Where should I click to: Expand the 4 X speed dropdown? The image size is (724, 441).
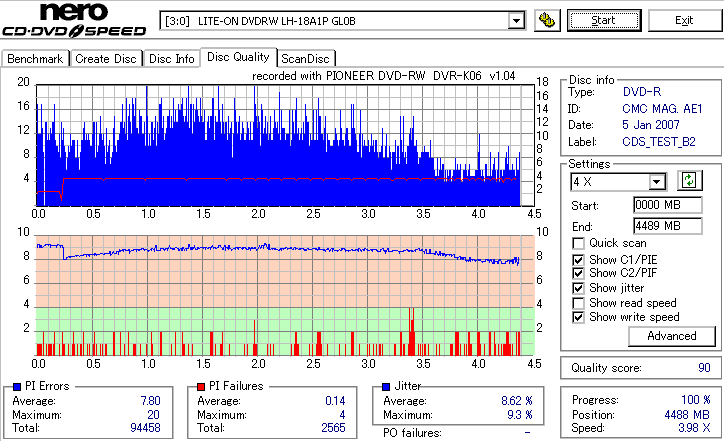click(656, 182)
